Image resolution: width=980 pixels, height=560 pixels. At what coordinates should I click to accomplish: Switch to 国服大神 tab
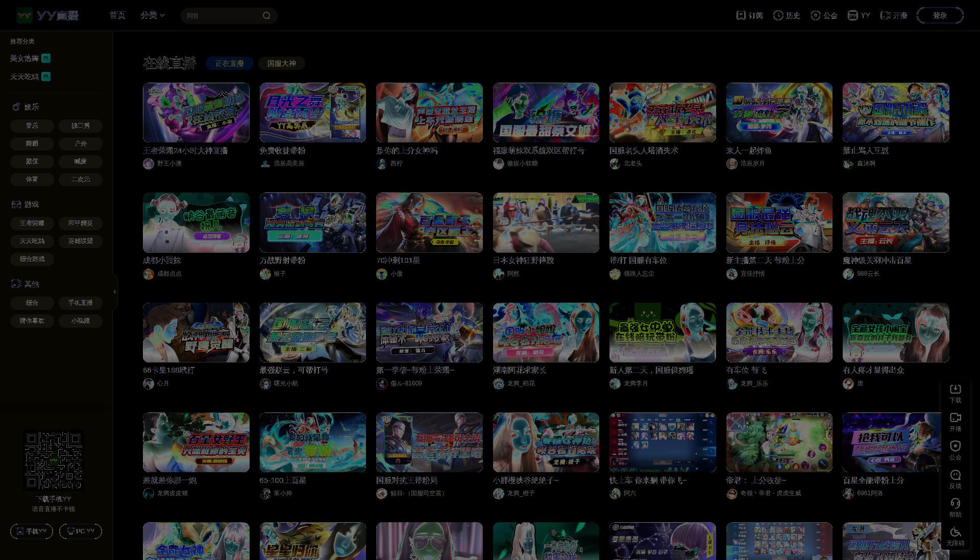282,63
